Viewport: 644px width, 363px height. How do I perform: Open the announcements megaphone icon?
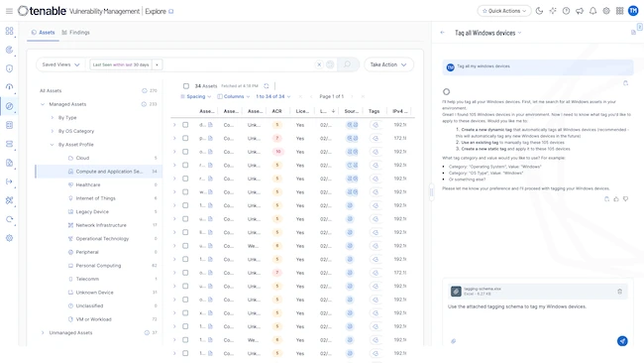[580, 11]
